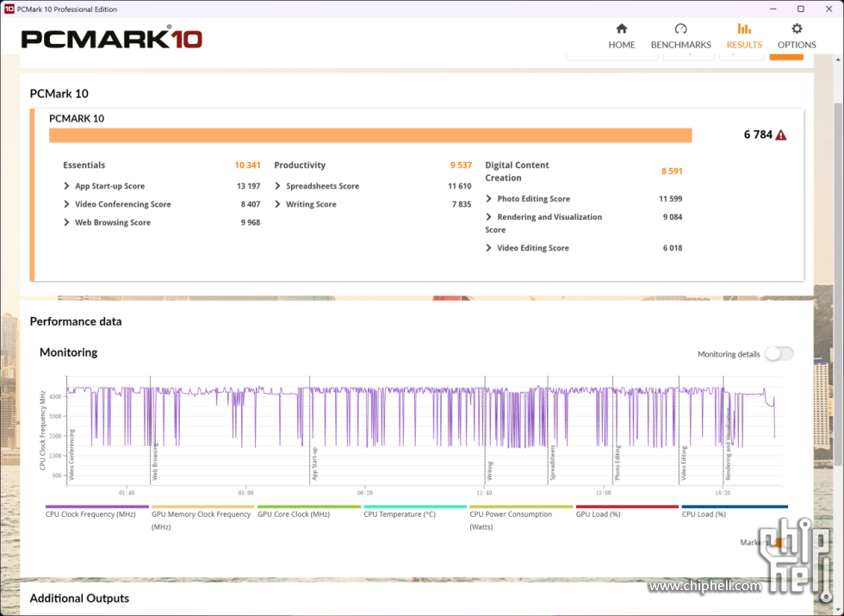Open the OPTIONS tab
This screenshot has width=844, height=616.
click(797, 36)
